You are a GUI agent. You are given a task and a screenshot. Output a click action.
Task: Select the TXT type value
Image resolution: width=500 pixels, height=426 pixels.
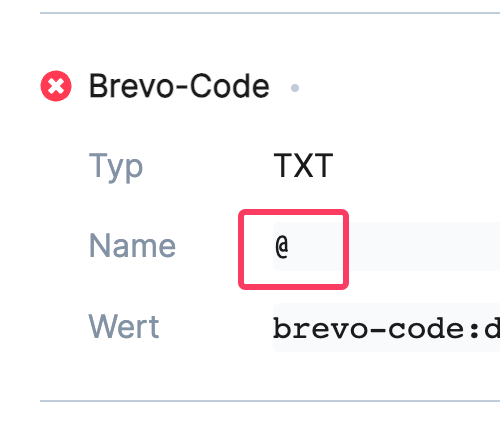pyautogui.click(x=303, y=165)
